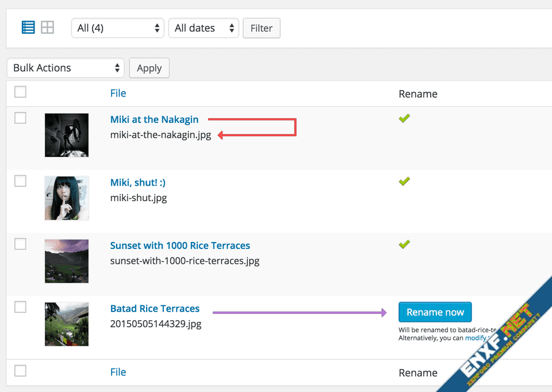Click green checkmark for Miki, shut! :)
The image size is (552, 392).
pyautogui.click(x=404, y=182)
